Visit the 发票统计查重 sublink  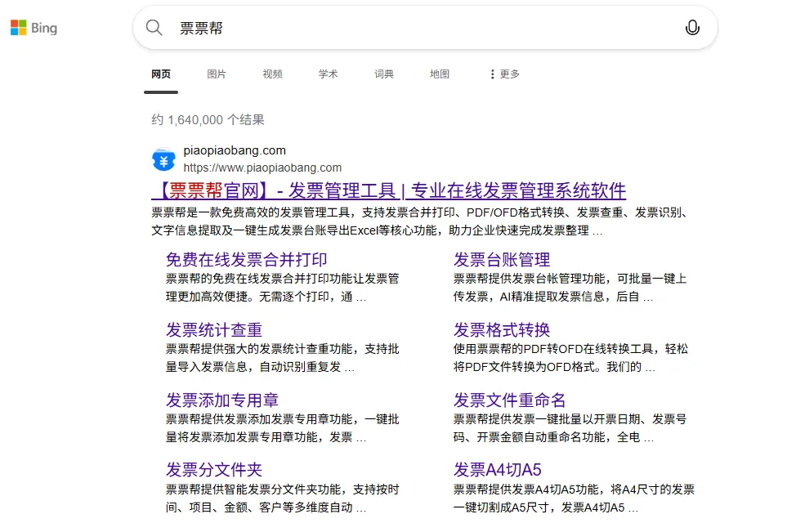coord(214,330)
